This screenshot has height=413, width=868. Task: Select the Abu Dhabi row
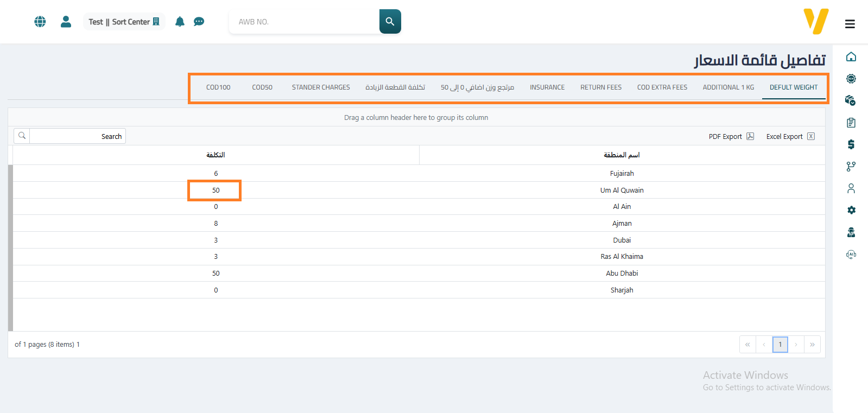(x=419, y=274)
